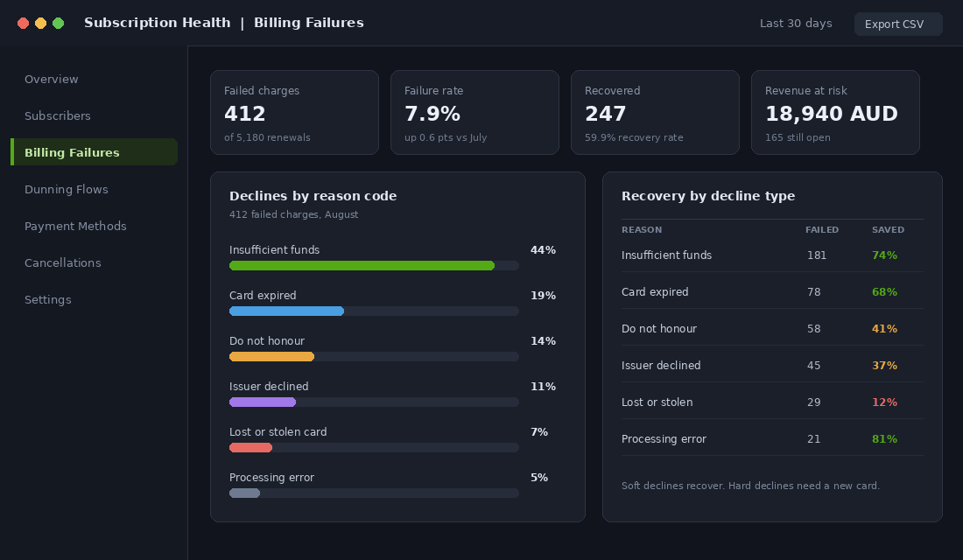Viewport: 963px width, 560px height.
Task: Click the green Insufficient funds bar
Action: pos(362,265)
